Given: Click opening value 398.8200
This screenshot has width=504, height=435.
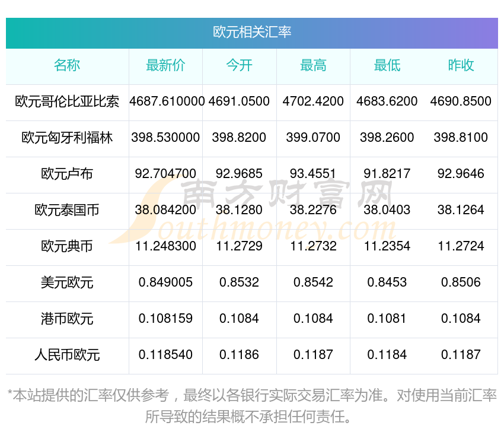Looking at the screenshot, I should click(239, 138).
